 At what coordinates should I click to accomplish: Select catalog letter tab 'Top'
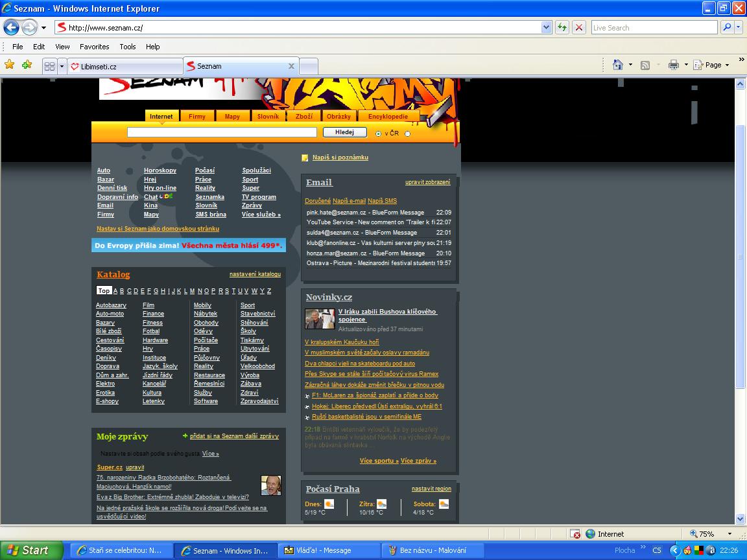[x=104, y=291]
